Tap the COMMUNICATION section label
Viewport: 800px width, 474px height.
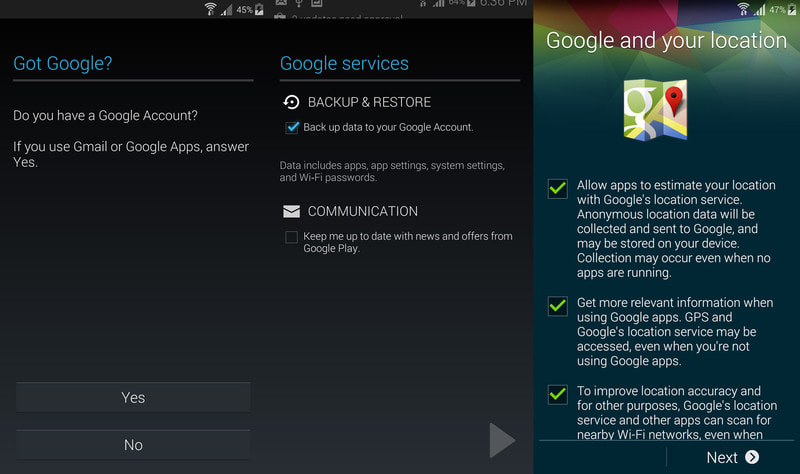pyautogui.click(x=363, y=211)
